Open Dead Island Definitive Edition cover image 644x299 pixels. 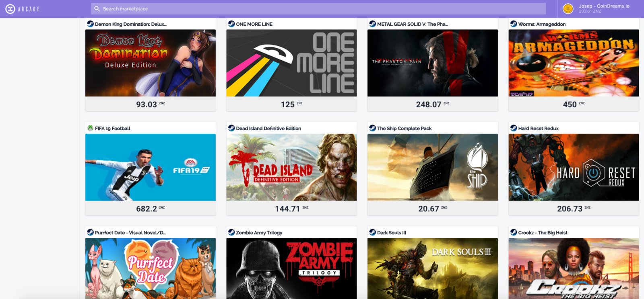click(x=291, y=167)
